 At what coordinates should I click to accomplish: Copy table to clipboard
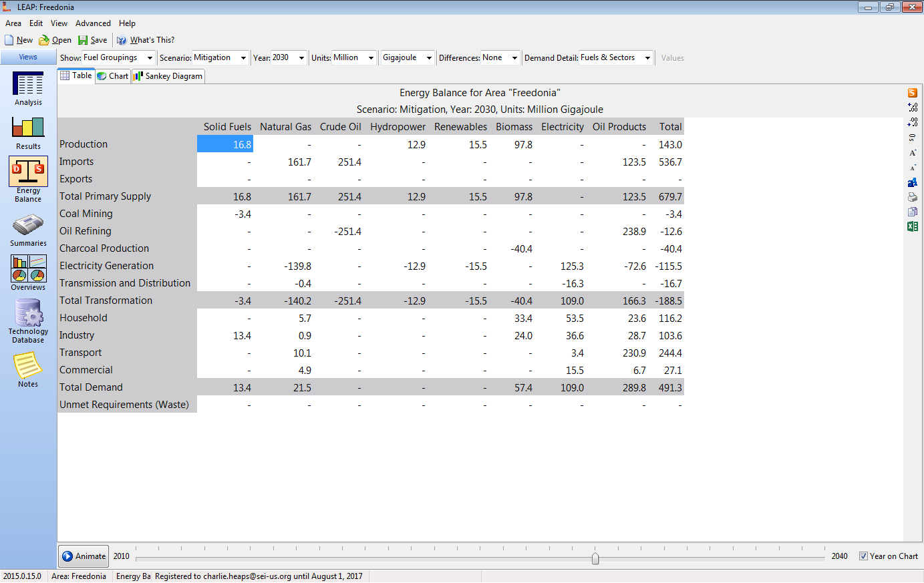pyautogui.click(x=913, y=212)
